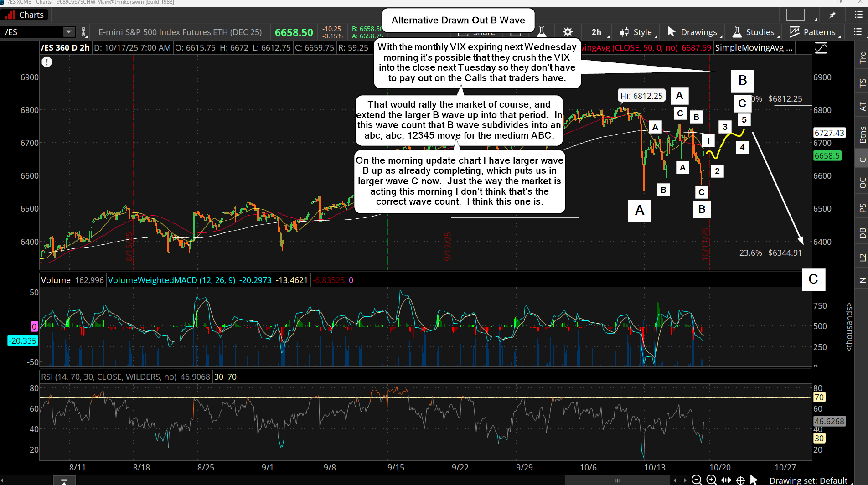Open chart settings gear icon

pos(568,32)
